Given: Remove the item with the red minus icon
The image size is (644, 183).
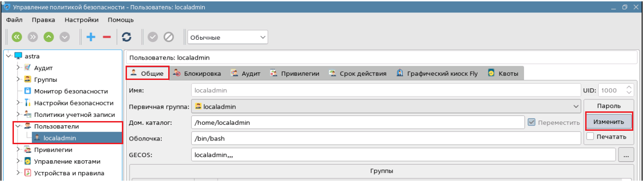Looking at the screenshot, I should click(107, 37).
